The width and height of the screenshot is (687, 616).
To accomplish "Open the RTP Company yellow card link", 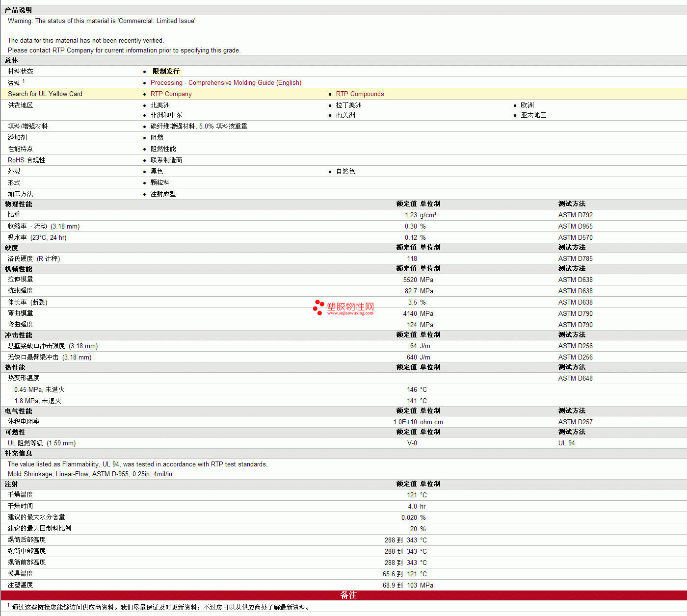I will [x=171, y=94].
